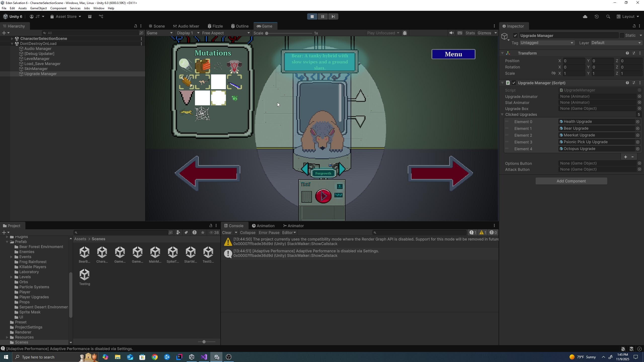Screen dimensions: 644x362
Task: Toggle console warning count filter
Action: 483,233
